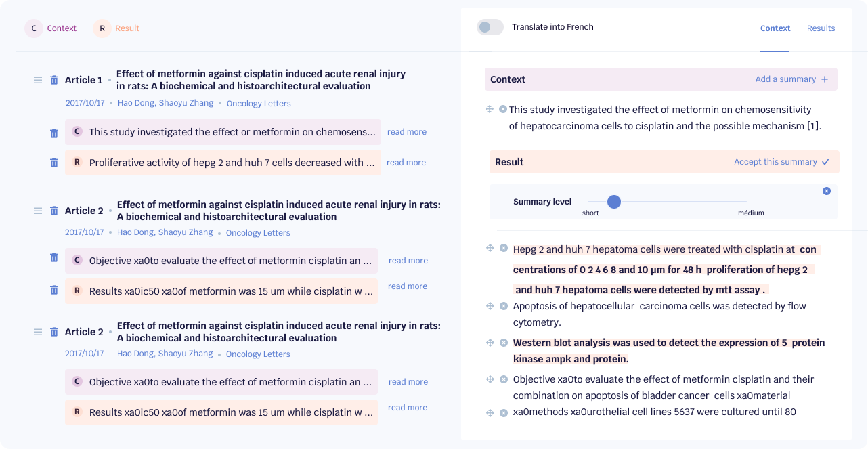Image resolution: width=868 pixels, height=449 pixels.
Task: Delete Article 1 using its trash icon
Action: 54,80
